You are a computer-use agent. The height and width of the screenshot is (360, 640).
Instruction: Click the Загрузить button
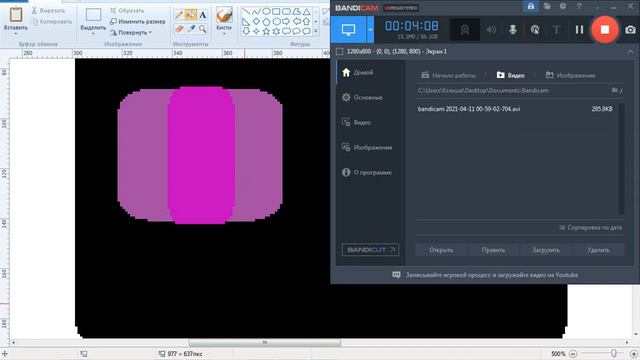point(546,250)
